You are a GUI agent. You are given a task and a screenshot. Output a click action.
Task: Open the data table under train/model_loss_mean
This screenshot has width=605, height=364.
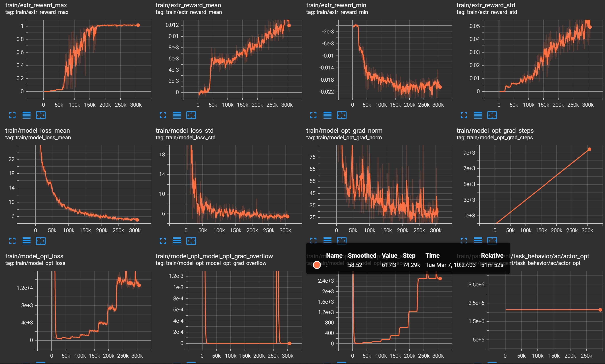click(x=27, y=241)
